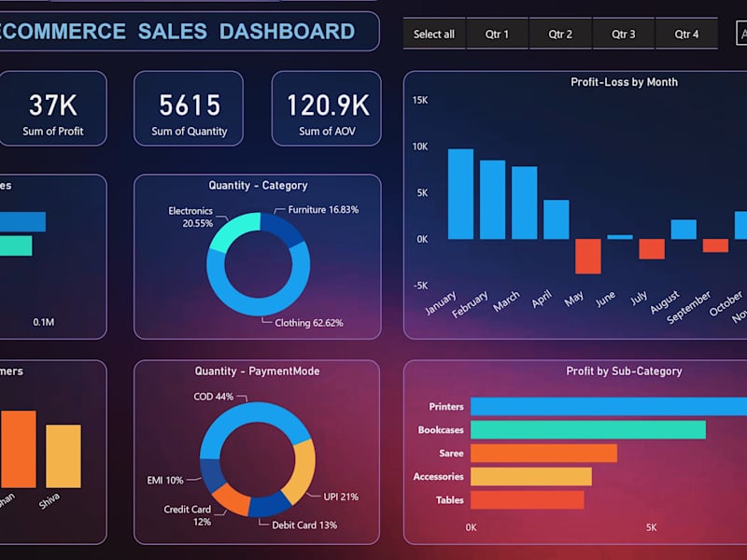Click the Accessories row label
Image resolution: width=747 pixels, height=560 pixels.
click(x=438, y=477)
